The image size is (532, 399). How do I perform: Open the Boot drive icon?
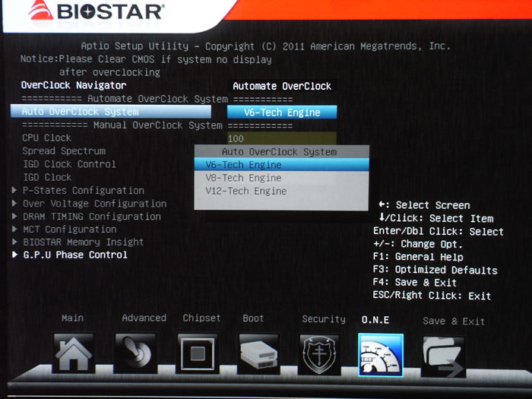point(259,354)
